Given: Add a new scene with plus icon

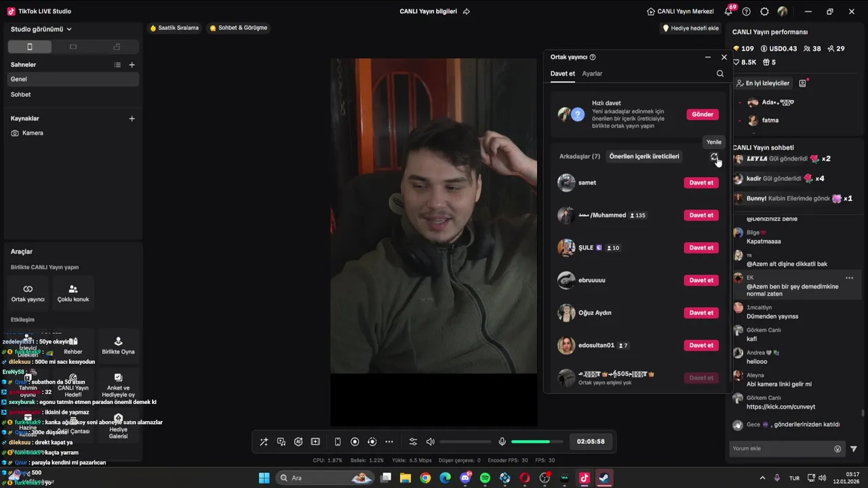Looking at the screenshot, I should click(132, 64).
